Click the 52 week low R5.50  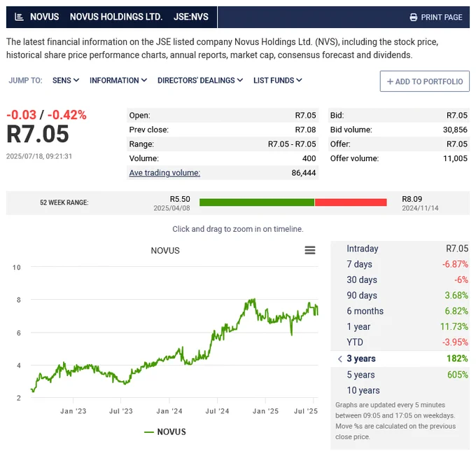coord(180,199)
